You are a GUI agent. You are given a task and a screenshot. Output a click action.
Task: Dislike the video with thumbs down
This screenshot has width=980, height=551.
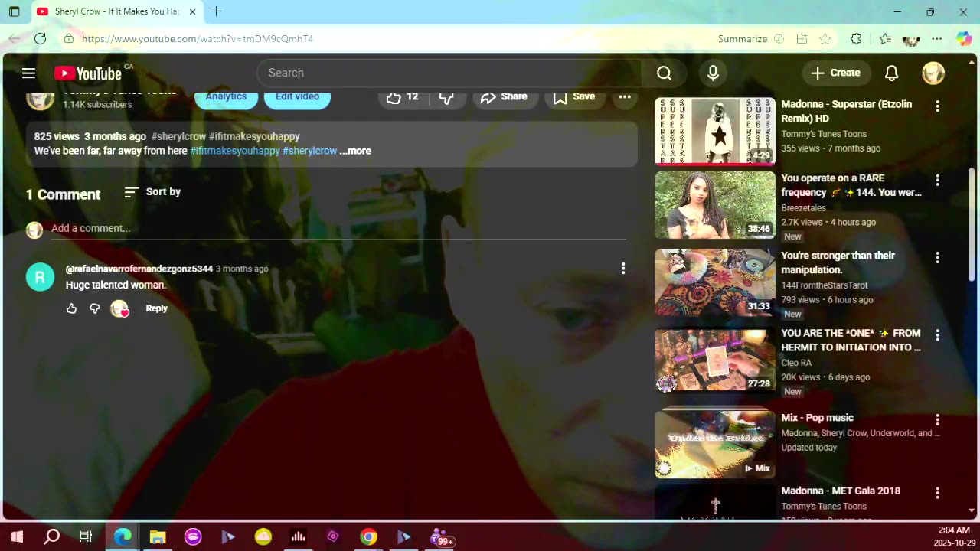click(447, 97)
